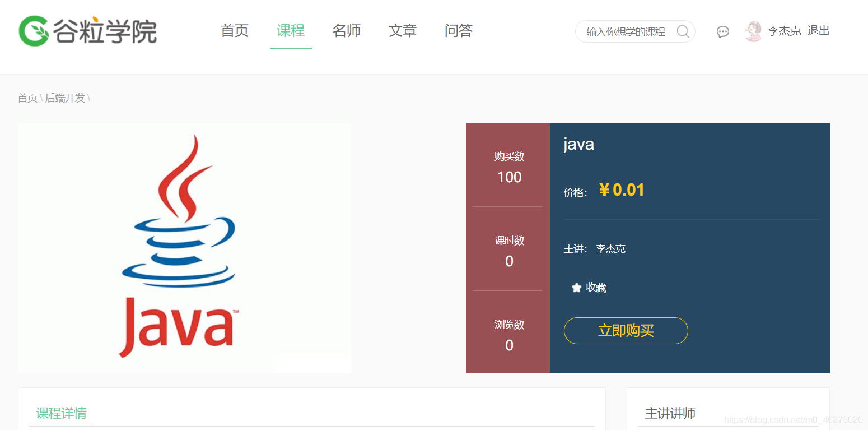The width and height of the screenshot is (868, 430).
Task: Click the 退出 logout link
Action: [x=818, y=31]
